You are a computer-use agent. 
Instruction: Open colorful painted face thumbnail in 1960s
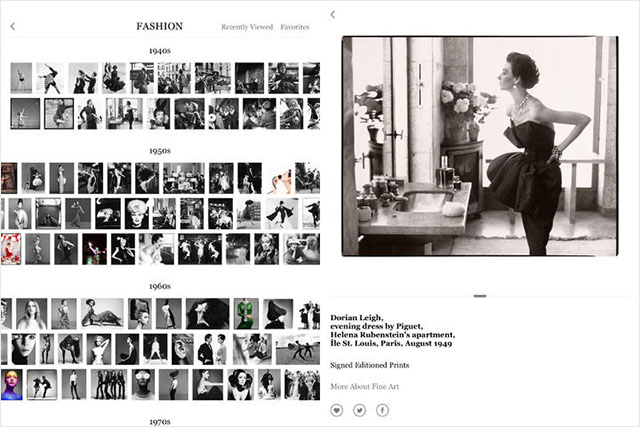[11, 385]
